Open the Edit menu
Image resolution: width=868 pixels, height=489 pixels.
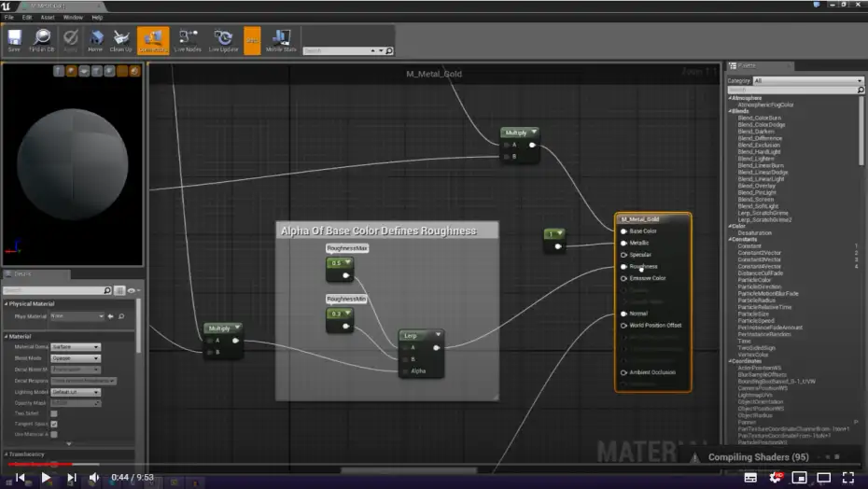tap(26, 17)
